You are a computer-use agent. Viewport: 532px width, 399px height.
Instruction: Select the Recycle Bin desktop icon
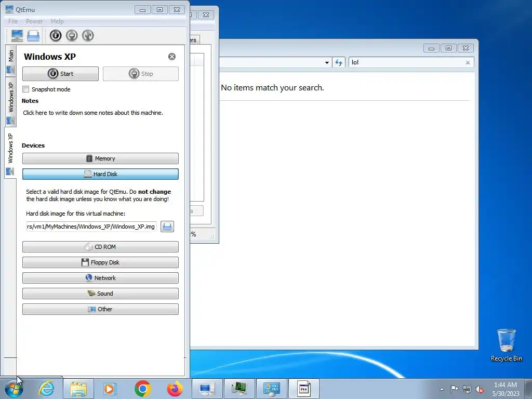tap(506, 345)
